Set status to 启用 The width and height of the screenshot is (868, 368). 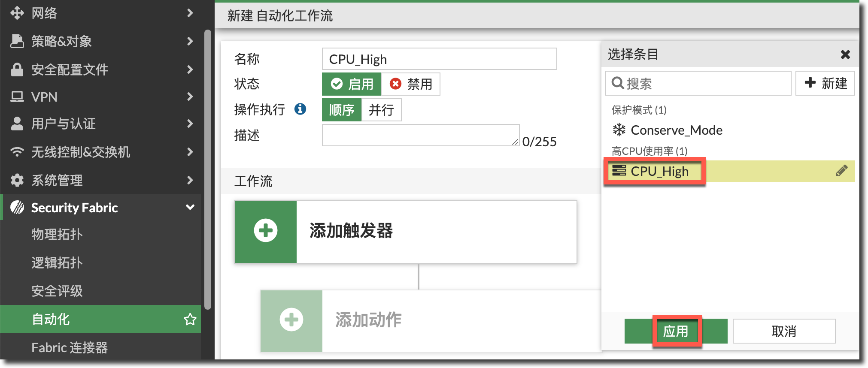point(352,84)
